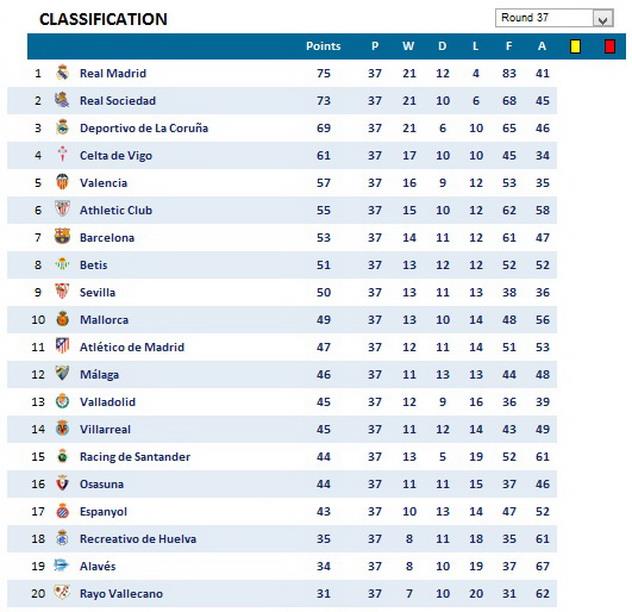The width and height of the screenshot is (632, 612).
Task: Click the CLASSIFICATION title heading
Action: tap(103, 19)
